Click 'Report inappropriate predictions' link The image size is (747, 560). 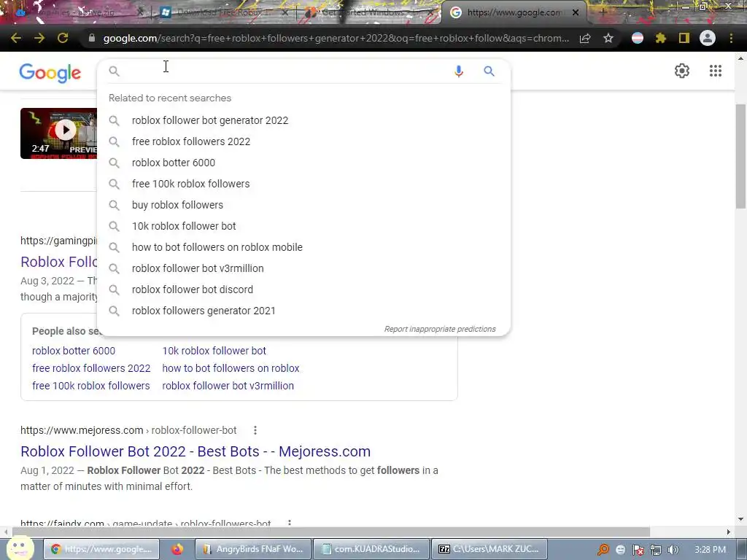point(440,329)
